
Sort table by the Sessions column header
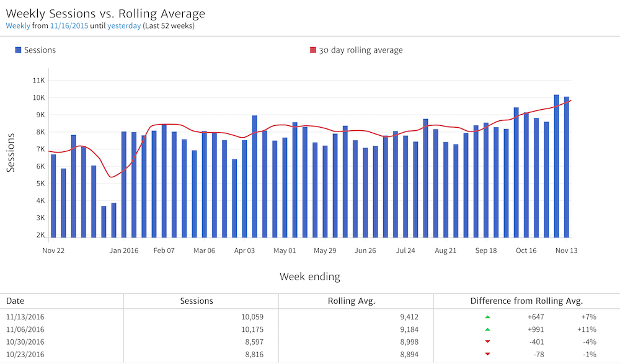pyautogui.click(x=196, y=301)
